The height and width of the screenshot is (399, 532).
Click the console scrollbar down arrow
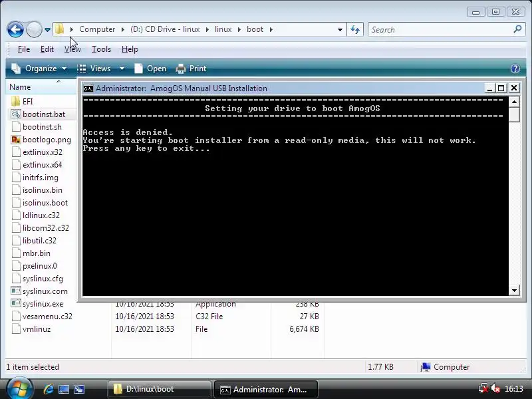(x=514, y=291)
